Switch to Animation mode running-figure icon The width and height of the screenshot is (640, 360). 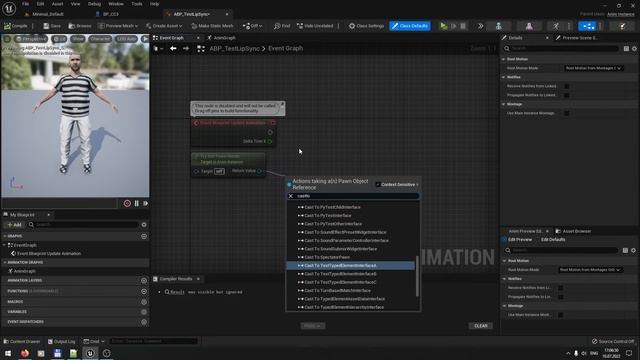556,26
